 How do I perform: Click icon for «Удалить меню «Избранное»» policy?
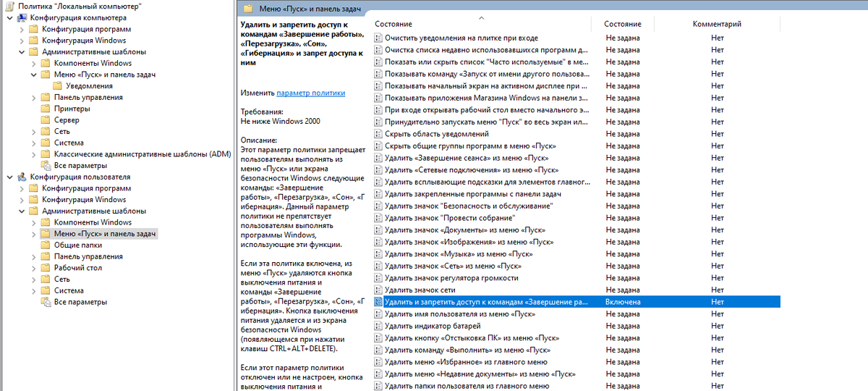[378, 362]
